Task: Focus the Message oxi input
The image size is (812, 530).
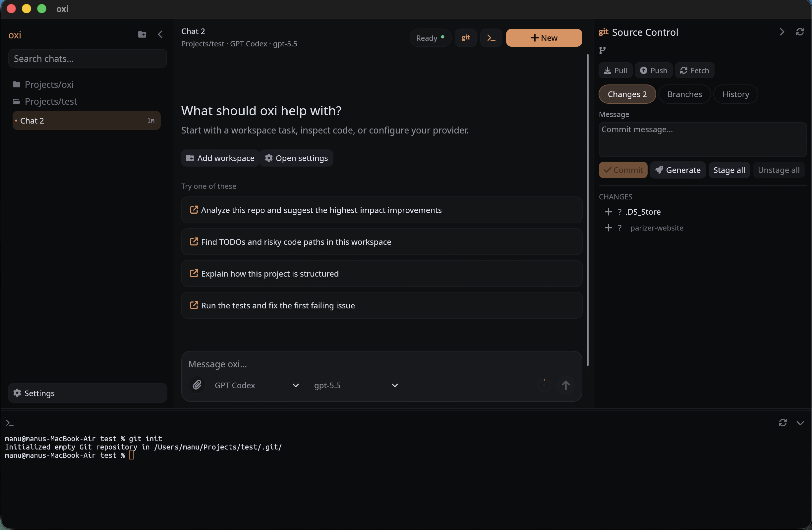Action: [x=381, y=364]
